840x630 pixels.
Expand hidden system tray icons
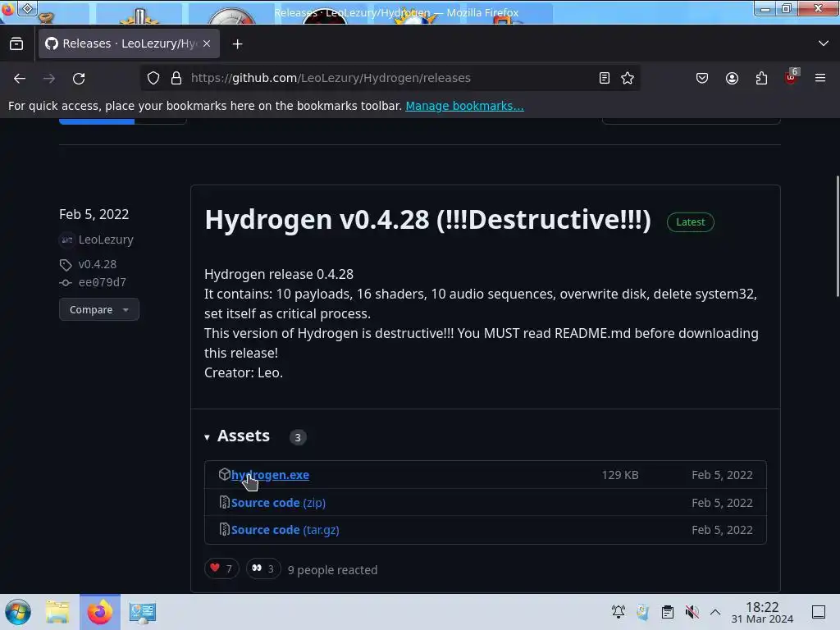click(x=715, y=612)
